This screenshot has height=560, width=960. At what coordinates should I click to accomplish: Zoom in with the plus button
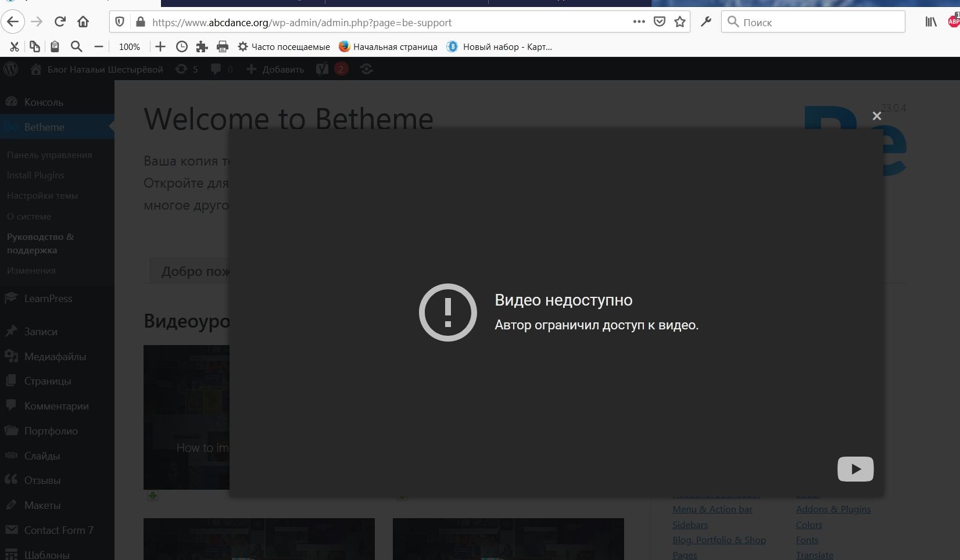pyautogui.click(x=160, y=46)
